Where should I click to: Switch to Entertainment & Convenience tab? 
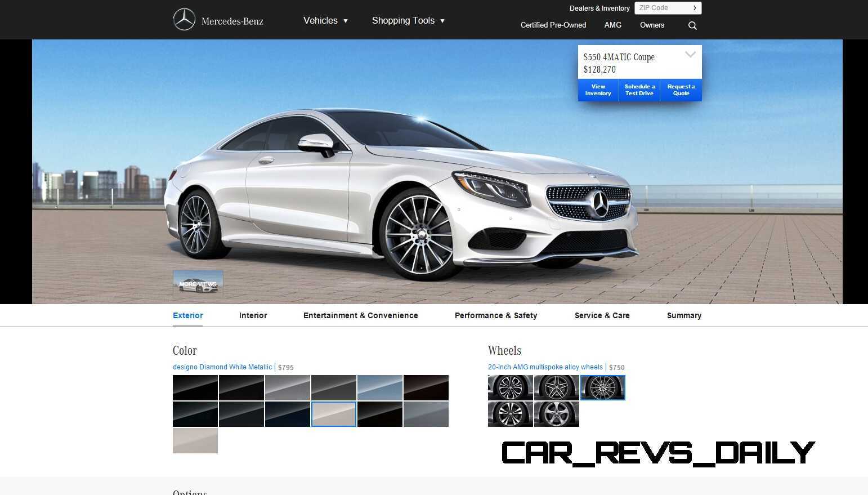point(361,315)
